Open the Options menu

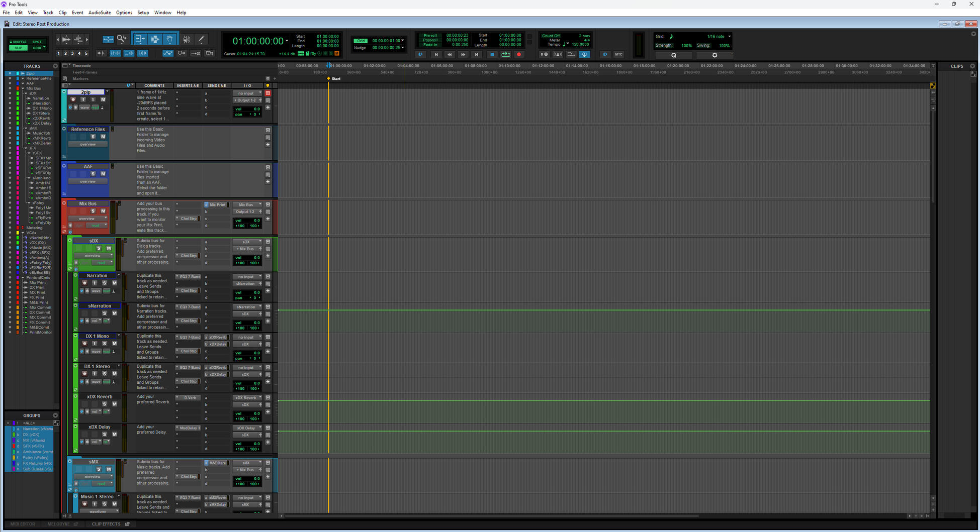pyautogui.click(x=124, y=13)
